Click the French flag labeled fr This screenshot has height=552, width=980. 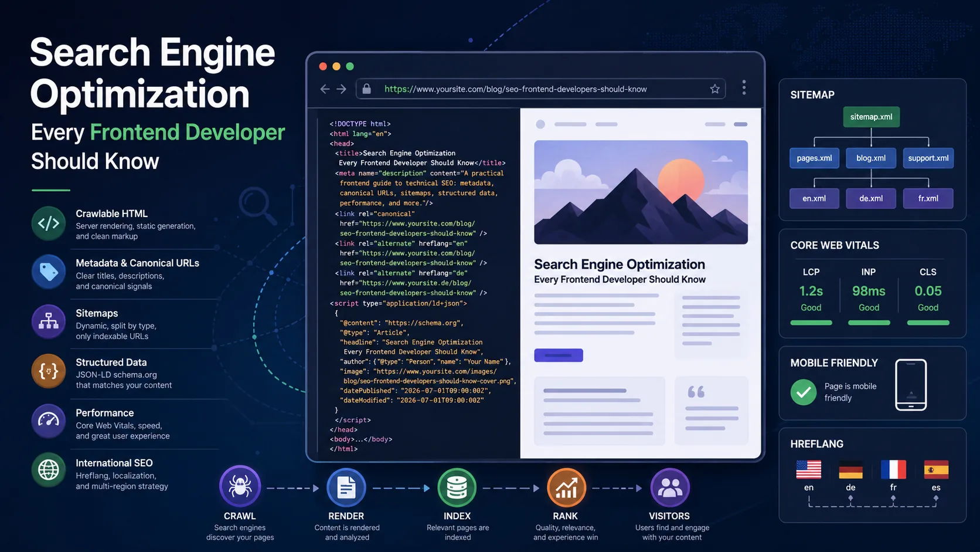pyautogui.click(x=893, y=469)
